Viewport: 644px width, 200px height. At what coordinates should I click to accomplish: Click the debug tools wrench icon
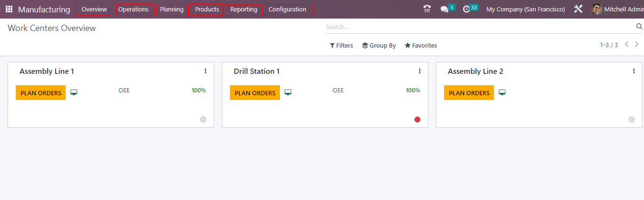click(578, 9)
